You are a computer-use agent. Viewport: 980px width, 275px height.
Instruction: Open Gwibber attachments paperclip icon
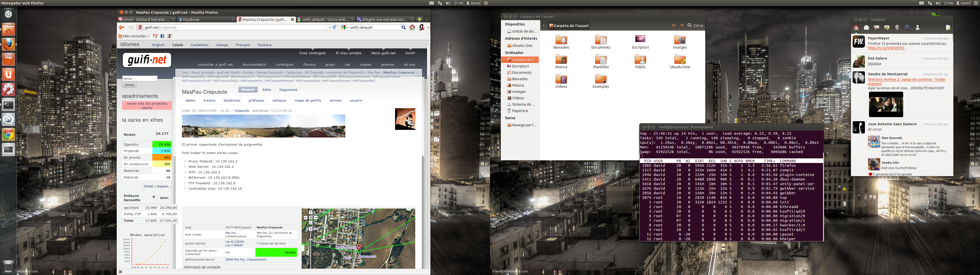coord(897,28)
